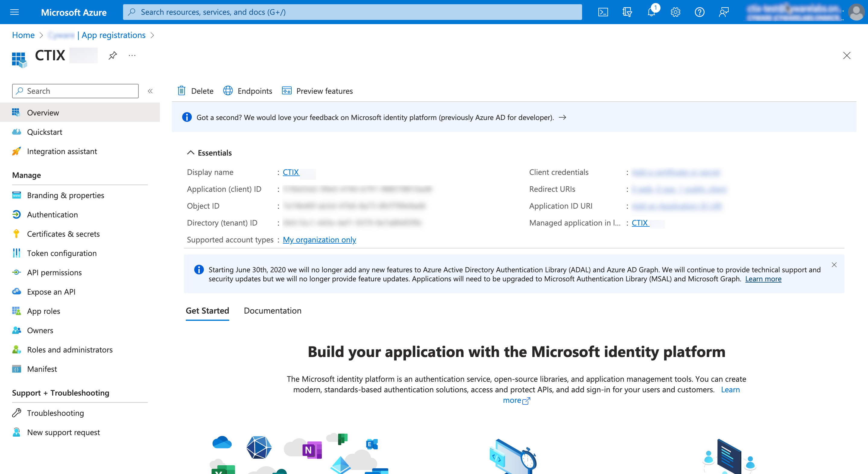The width and height of the screenshot is (868, 474).
Task: Click the Delete trash icon
Action: pos(182,91)
